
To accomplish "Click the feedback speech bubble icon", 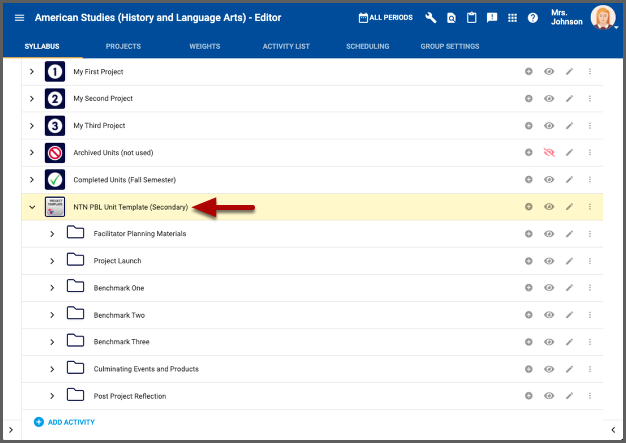I will pos(492,18).
